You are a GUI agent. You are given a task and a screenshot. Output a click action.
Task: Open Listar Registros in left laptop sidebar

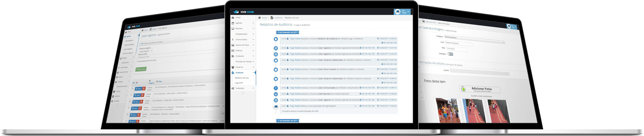point(129,40)
